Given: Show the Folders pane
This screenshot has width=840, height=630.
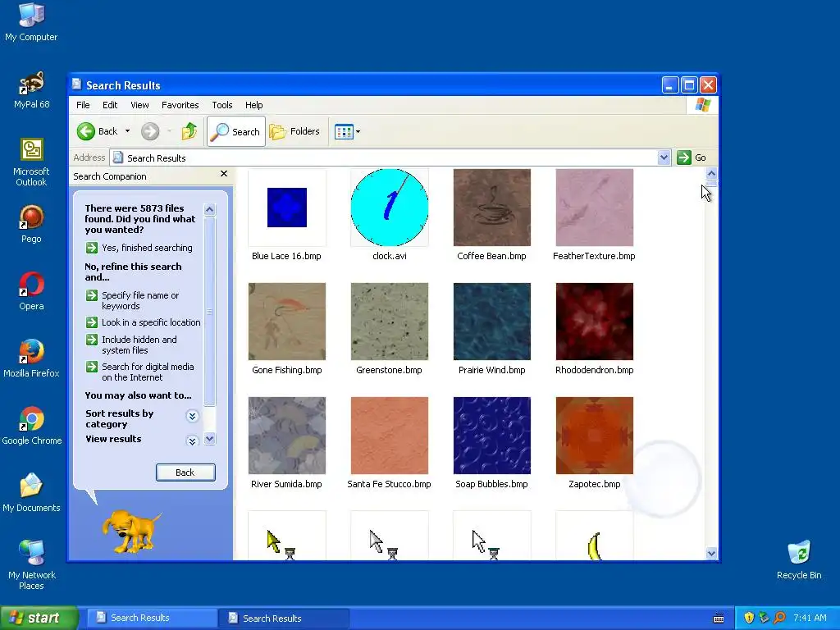Looking at the screenshot, I should pyautogui.click(x=294, y=131).
